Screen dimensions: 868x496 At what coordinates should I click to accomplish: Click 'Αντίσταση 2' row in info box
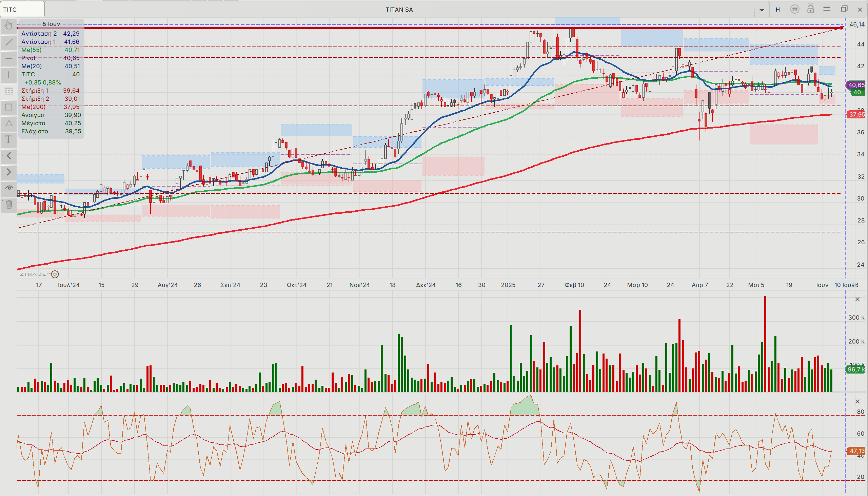click(51, 33)
